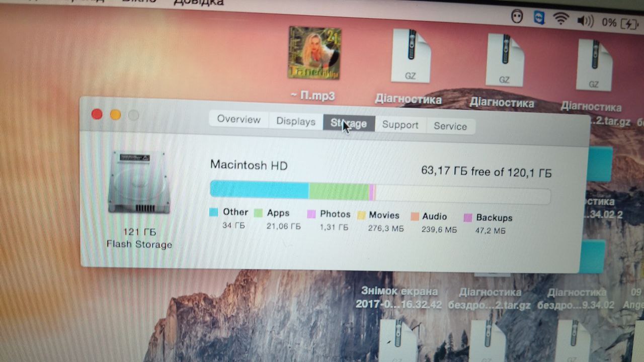The image size is (644, 362).
Task: Open the Service tab
Action: pyautogui.click(x=450, y=127)
